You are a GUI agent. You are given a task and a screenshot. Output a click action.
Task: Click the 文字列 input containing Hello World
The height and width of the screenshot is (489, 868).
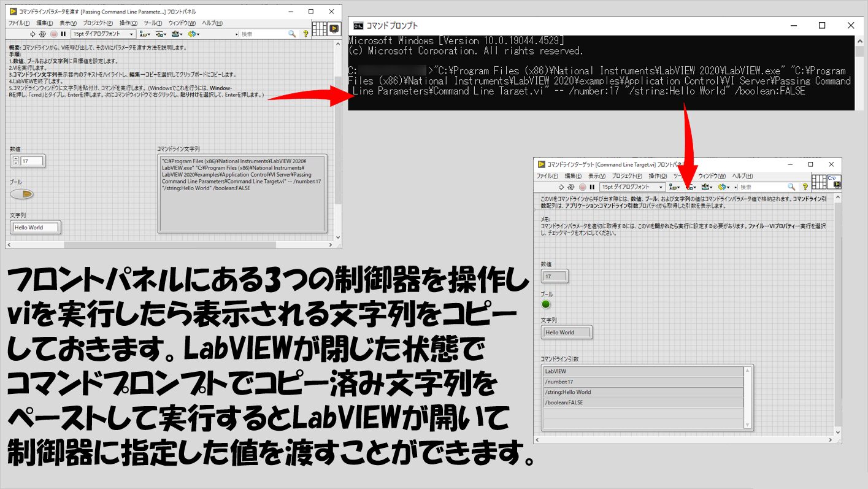pos(36,227)
